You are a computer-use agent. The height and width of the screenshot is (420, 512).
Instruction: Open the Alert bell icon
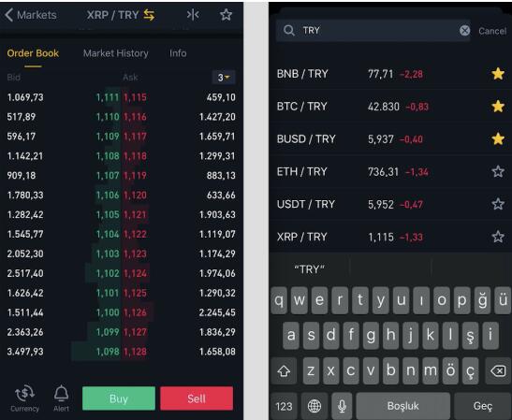pyautogui.click(x=61, y=398)
